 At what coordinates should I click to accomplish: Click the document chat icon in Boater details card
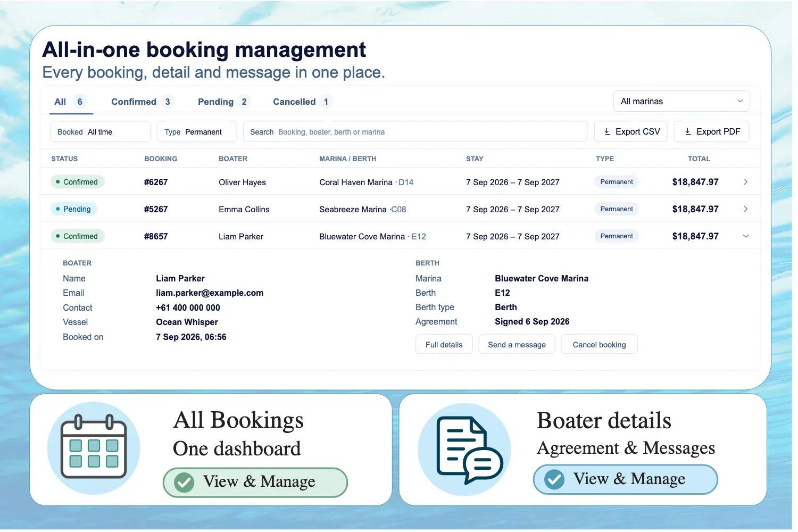point(469,450)
